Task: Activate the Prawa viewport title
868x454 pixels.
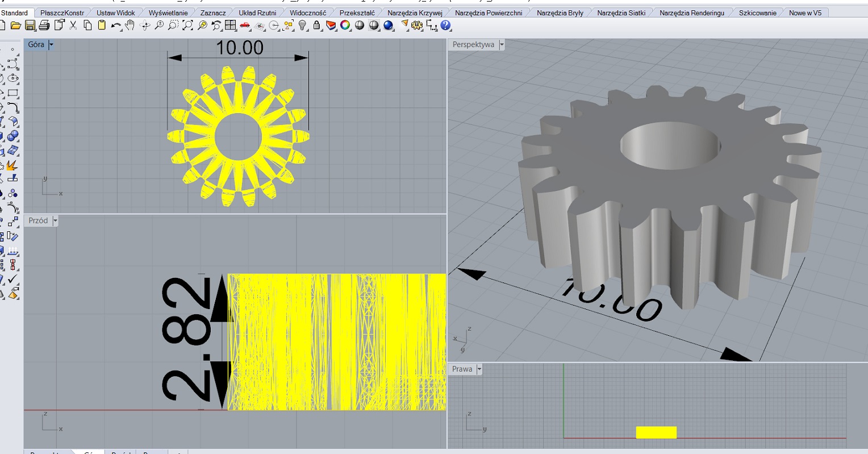Action: click(x=462, y=369)
